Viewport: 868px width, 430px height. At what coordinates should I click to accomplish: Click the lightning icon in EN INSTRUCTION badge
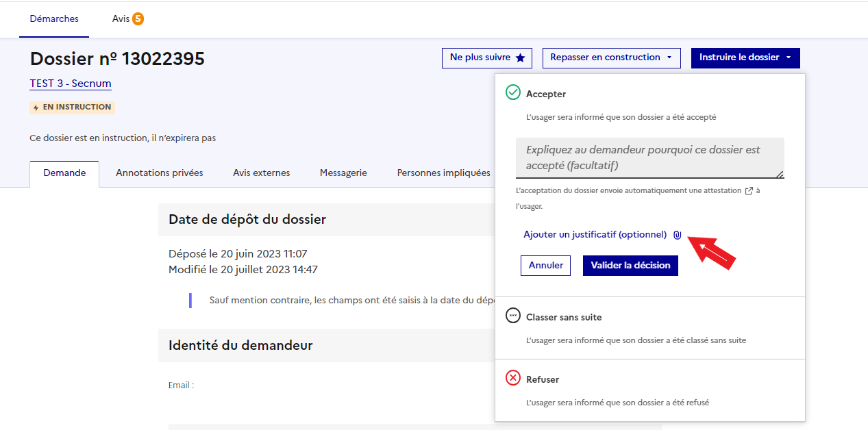tap(36, 107)
